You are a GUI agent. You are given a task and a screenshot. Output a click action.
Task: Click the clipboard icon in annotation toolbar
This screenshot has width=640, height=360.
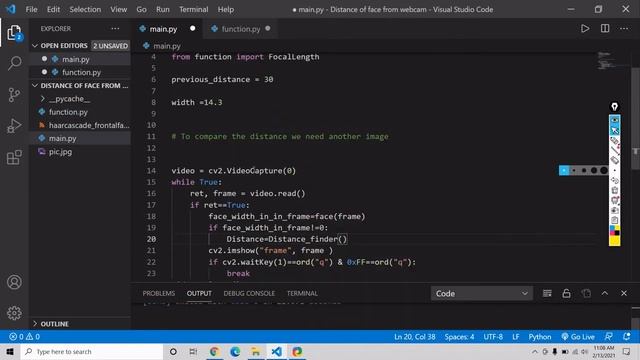[614, 220]
